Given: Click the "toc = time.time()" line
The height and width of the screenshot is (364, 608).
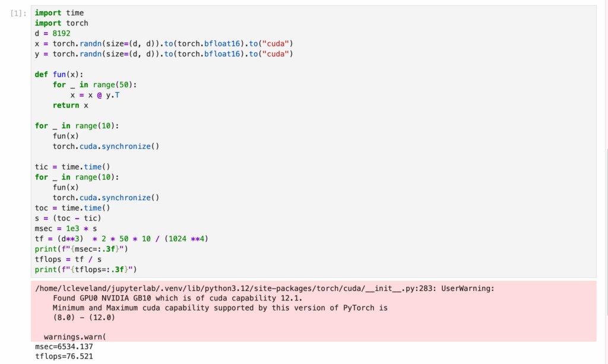Looking at the screenshot, I should tap(72, 208).
